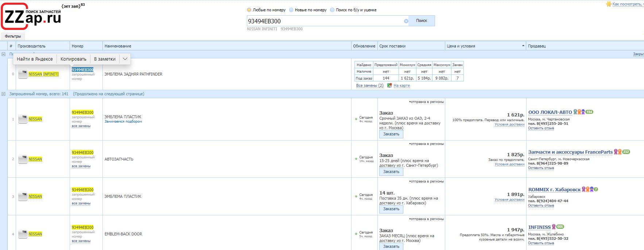Collapse the Запрошенный номер group

click(x=4, y=94)
